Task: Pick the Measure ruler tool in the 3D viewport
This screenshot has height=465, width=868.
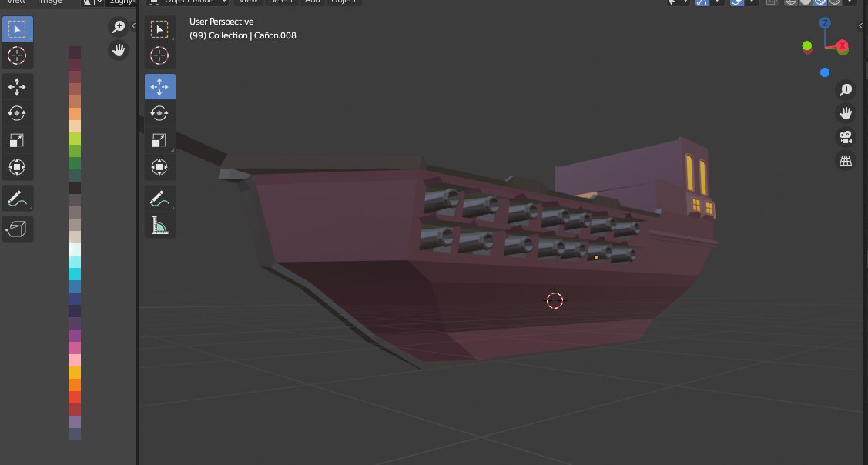Action: click(x=160, y=225)
